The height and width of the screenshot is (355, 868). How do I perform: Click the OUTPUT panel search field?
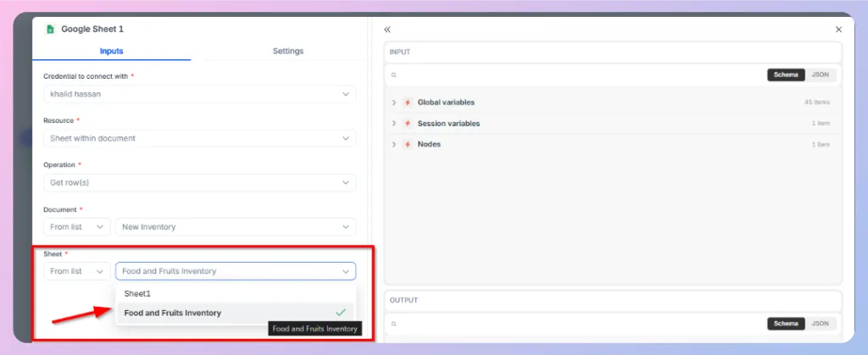pyautogui.click(x=576, y=324)
